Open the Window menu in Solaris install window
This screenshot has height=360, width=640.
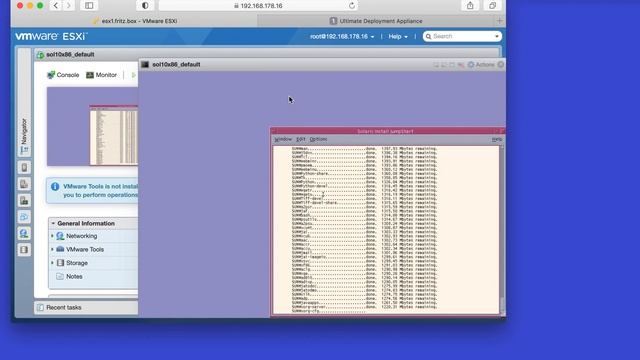coord(283,139)
